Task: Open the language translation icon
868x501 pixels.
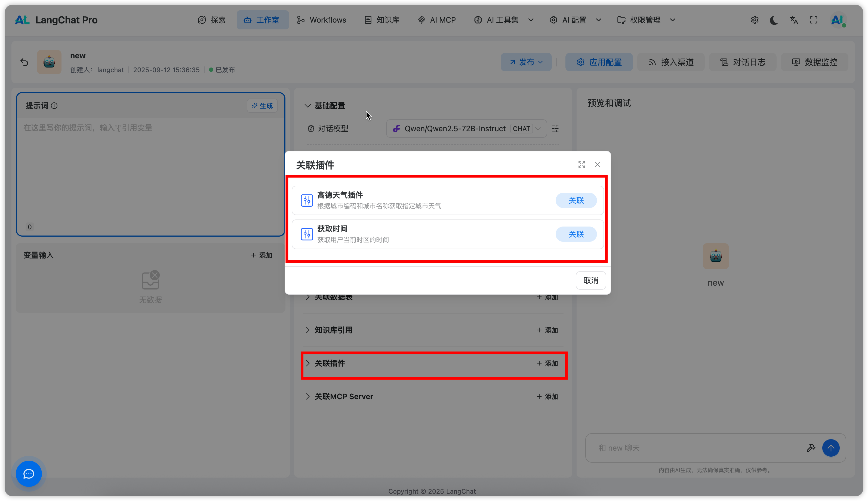Action: pos(793,20)
